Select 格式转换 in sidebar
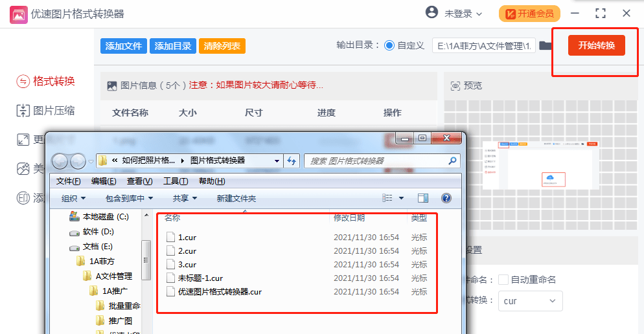 point(45,82)
